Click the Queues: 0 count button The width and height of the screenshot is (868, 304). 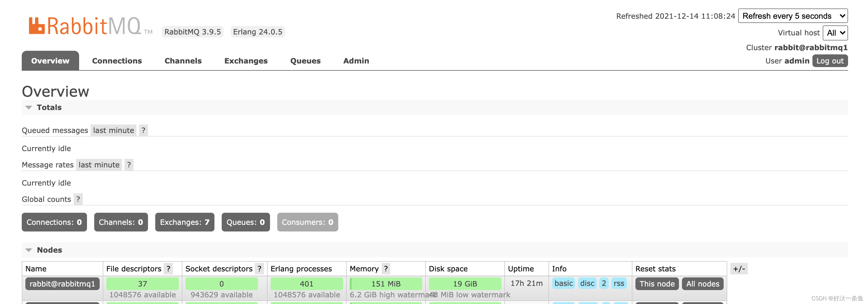pyautogui.click(x=246, y=222)
